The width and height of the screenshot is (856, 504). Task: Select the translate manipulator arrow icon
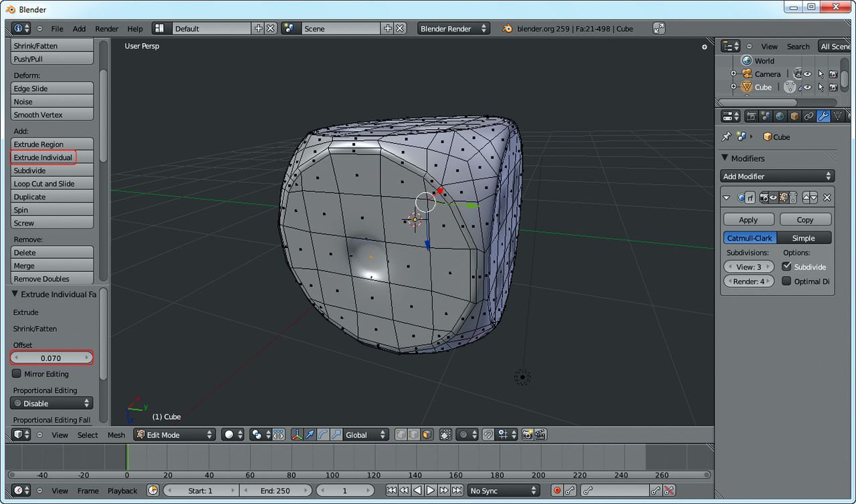pyautogui.click(x=310, y=434)
